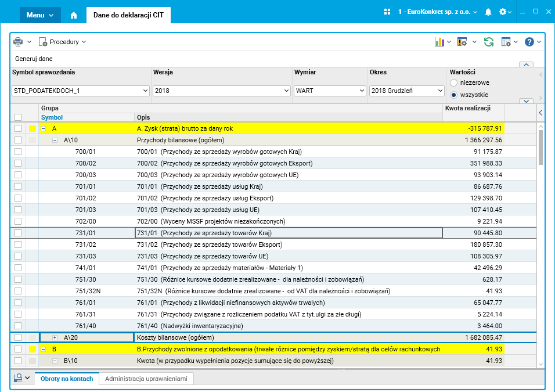Open the help question mark icon
555x392 pixels.
[529, 42]
